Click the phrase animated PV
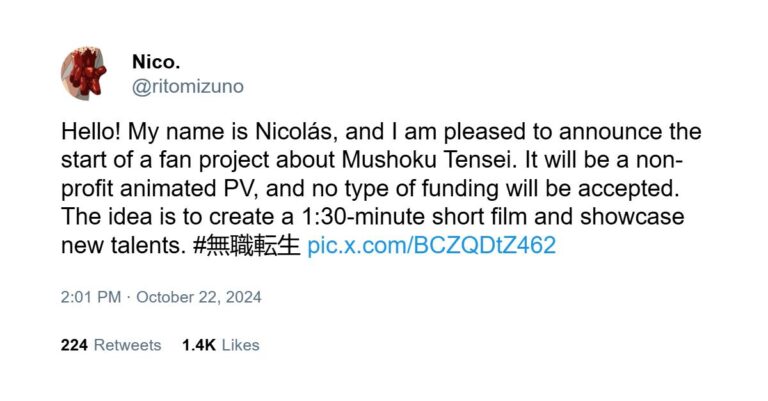This screenshot has width=768, height=401. point(189,189)
